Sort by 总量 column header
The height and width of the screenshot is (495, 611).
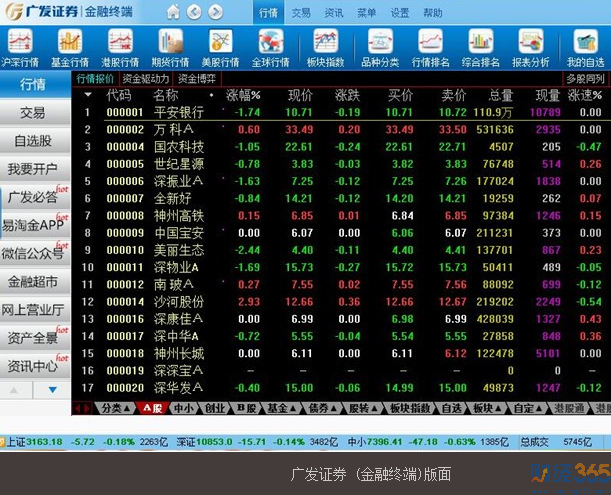(501, 95)
